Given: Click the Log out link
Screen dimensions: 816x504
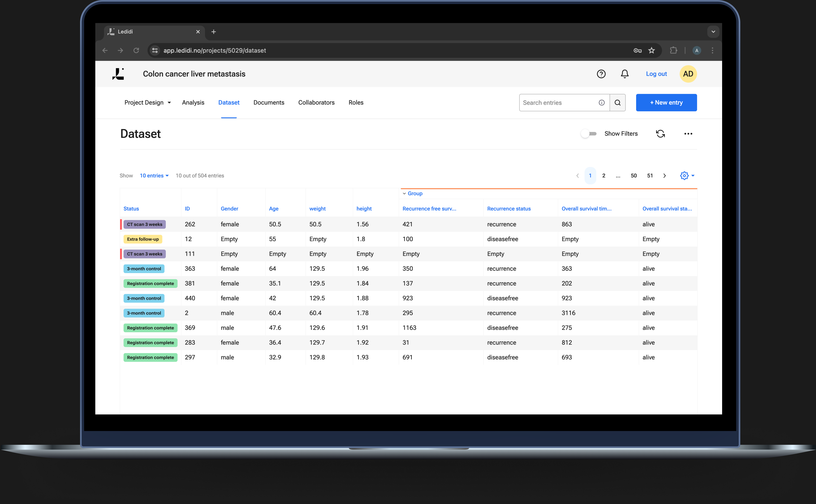Looking at the screenshot, I should [656, 74].
